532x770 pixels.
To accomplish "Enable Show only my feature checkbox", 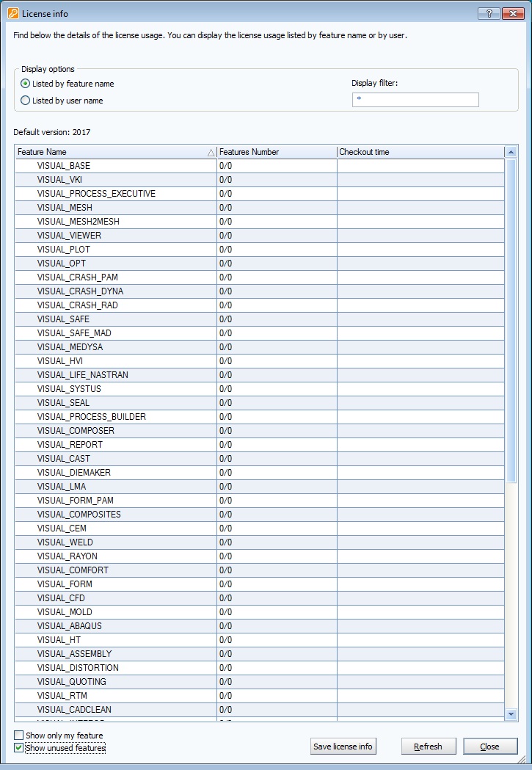I will pos(18,736).
